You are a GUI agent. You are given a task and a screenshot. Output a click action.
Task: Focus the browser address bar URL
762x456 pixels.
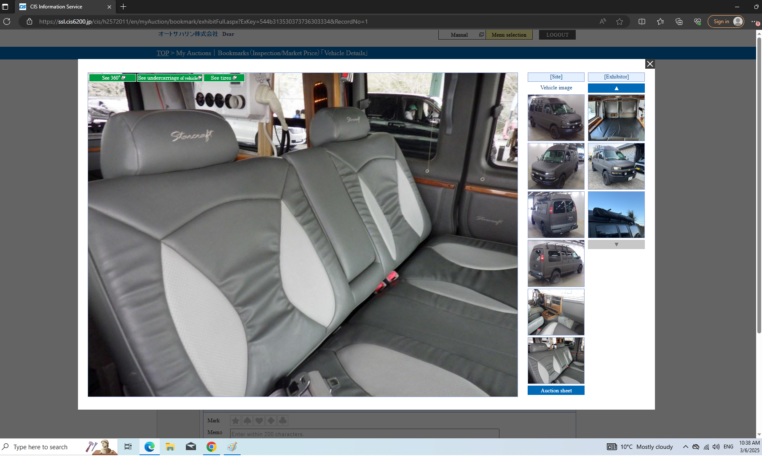pos(203,21)
